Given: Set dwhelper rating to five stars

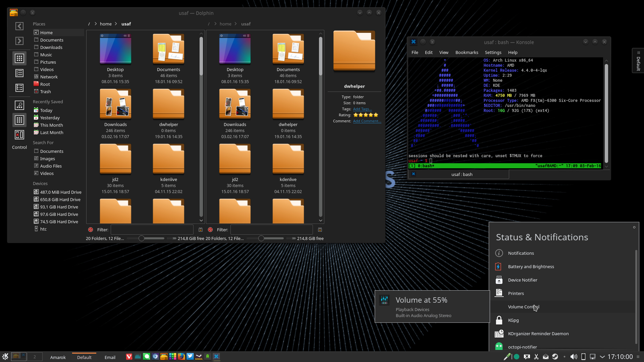Looking at the screenshot, I should [376, 115].
